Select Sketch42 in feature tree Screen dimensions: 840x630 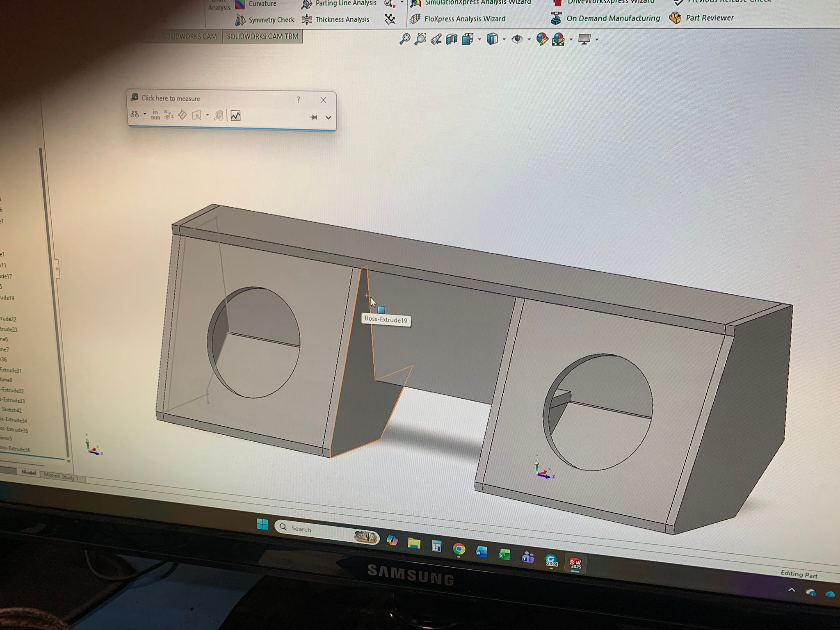[x=11, y=410]
